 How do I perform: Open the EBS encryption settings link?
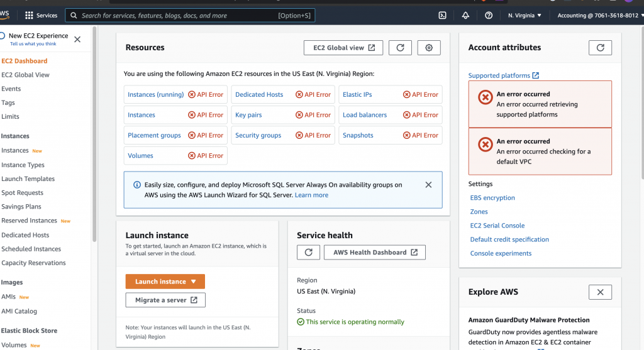pos(492,198)
